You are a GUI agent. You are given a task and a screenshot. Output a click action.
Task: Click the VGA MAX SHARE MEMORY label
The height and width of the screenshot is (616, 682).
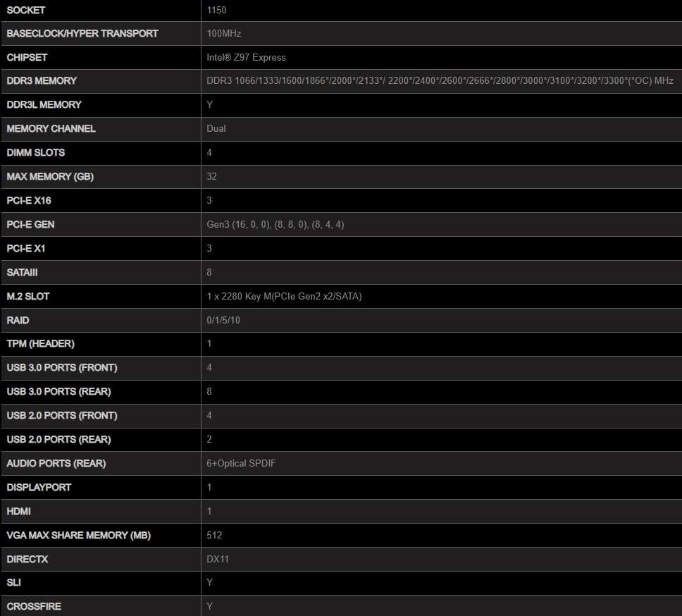[x=78, y=535]
